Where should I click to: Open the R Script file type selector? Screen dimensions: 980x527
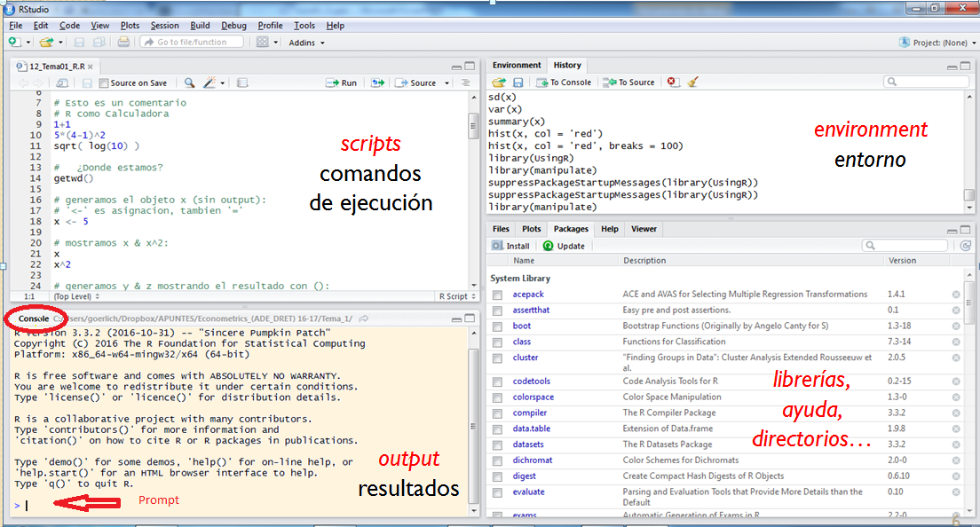click(x=457, y=296)
